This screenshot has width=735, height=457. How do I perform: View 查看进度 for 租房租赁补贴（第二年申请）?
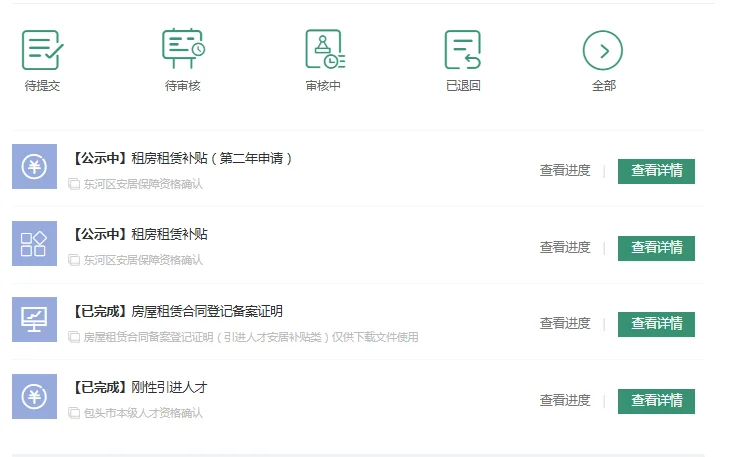pyautogui.click(x=565, y=171)
